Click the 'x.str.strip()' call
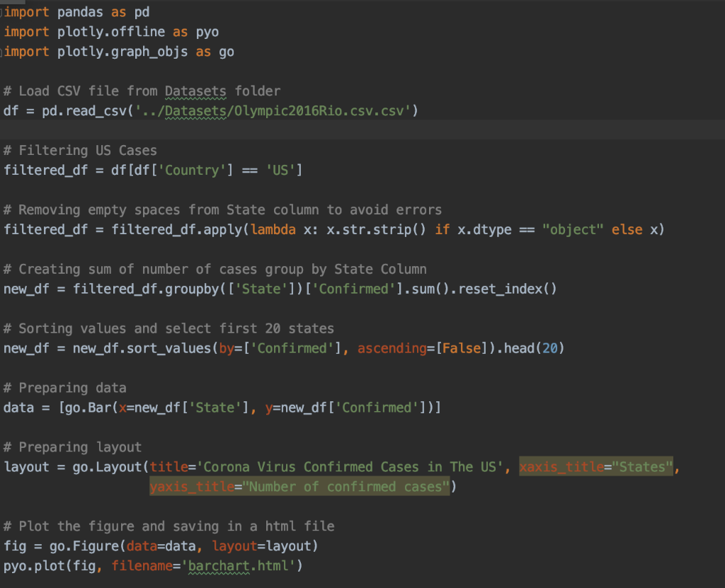The height and width of the screenshot is (588, 725). pyautogui.click(x=377, y=230)
